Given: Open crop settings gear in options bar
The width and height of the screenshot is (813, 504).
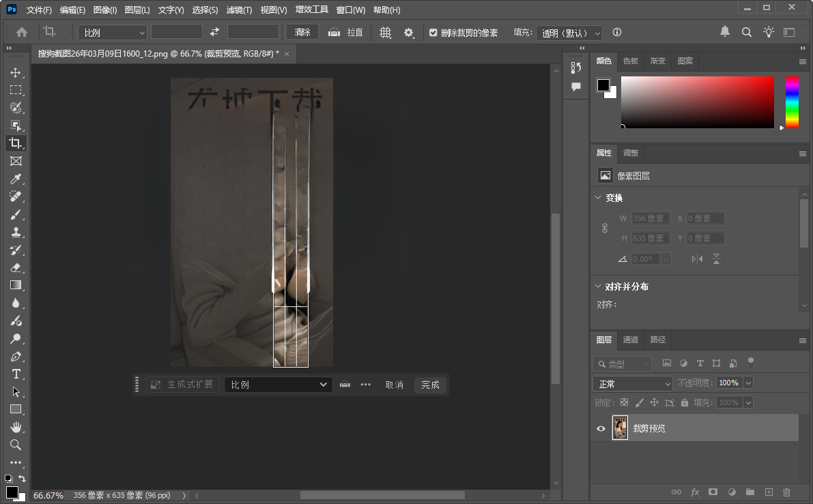Looking at the screenshot, I should tap(409, 33).
